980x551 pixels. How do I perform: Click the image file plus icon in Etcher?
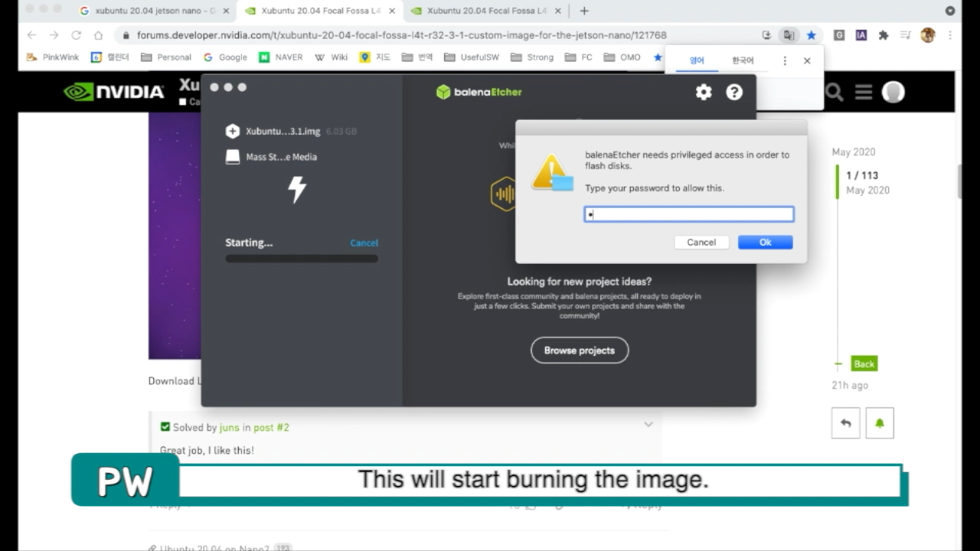233,131
